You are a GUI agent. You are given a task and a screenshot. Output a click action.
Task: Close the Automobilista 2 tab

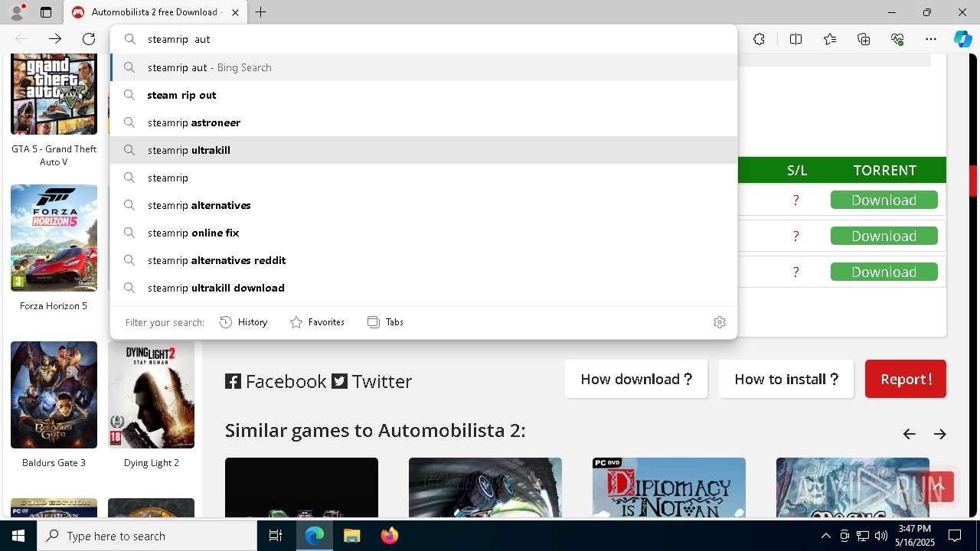click(x=235, y=12)
